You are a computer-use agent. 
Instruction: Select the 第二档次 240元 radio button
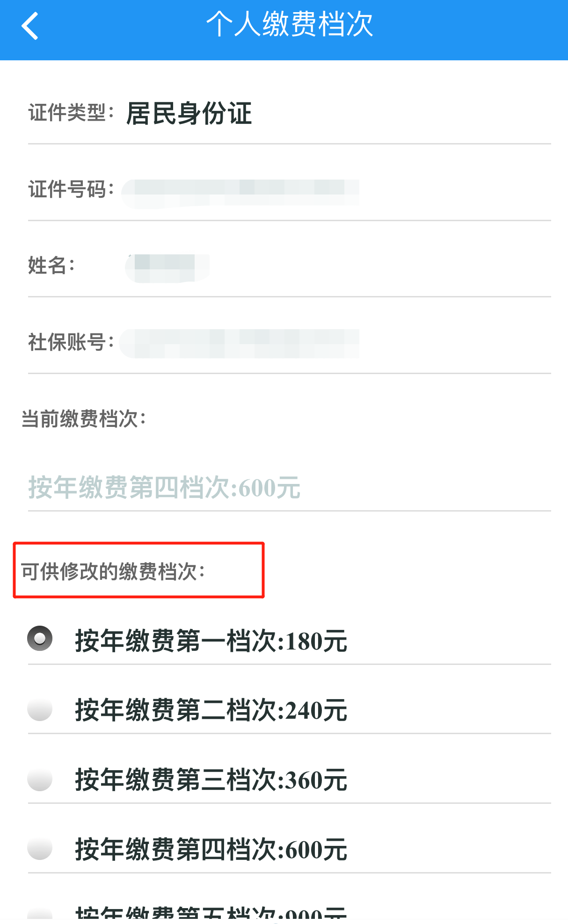(40, 709)
